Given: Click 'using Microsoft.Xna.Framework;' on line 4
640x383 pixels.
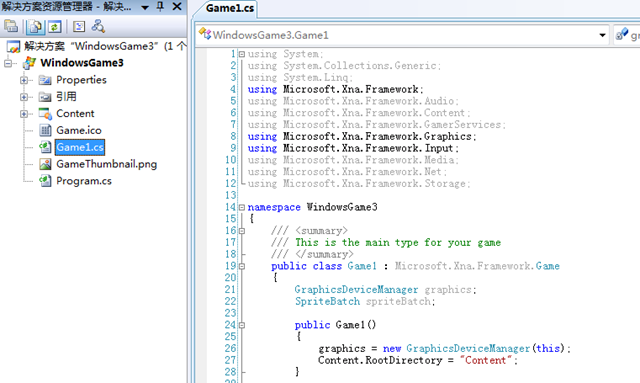Looking at the screenshot, I should click(x=336, y=89).
